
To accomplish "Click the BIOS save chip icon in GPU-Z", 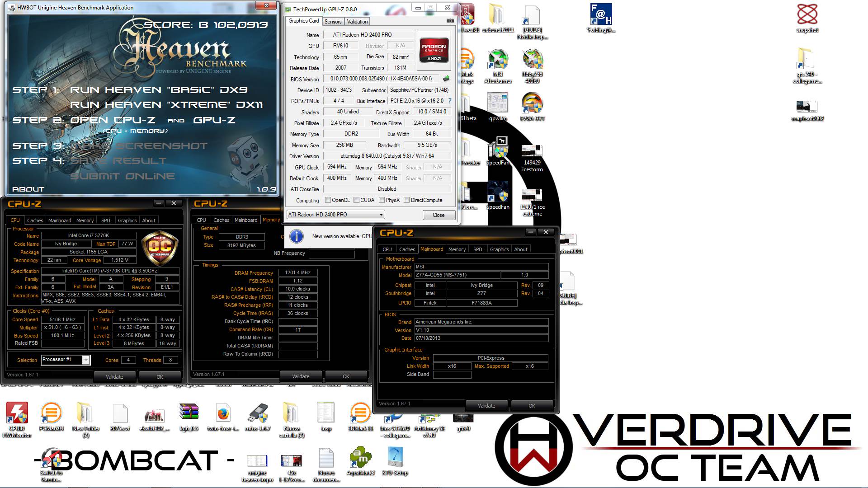I will pos(446,79).
